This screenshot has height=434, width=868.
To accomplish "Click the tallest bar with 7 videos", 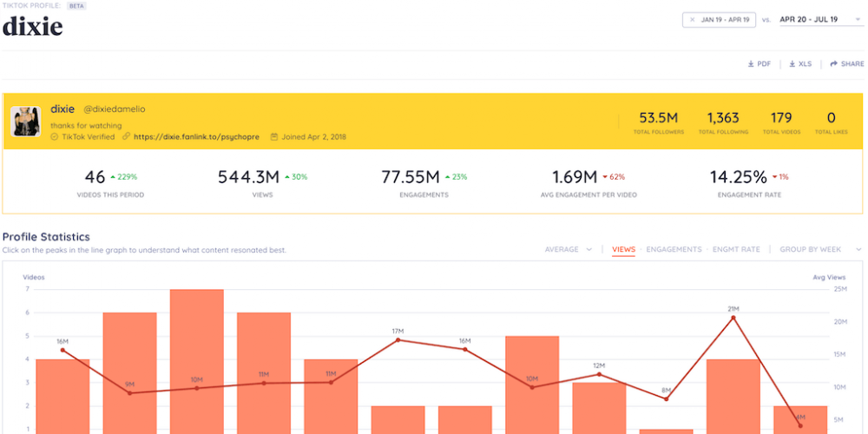I will coord(197,361).
